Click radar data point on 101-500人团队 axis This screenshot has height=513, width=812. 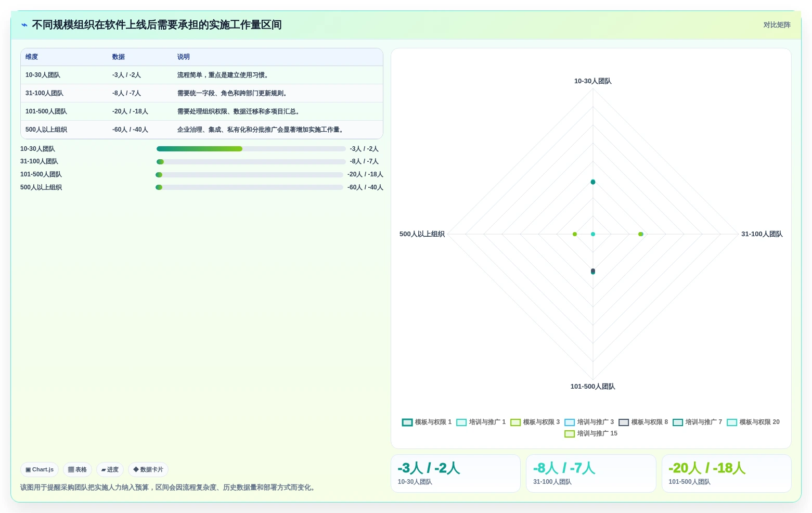tap(593, 272)
